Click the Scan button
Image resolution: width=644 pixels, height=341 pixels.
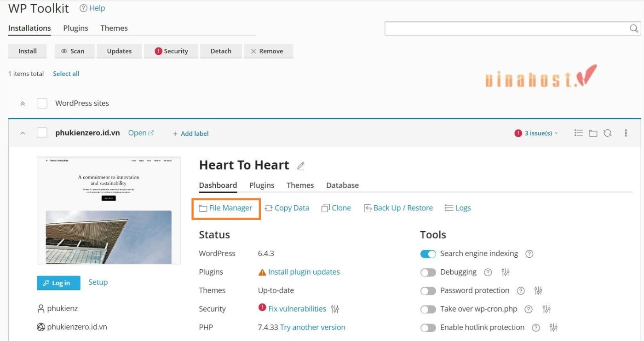coord(75,51)
